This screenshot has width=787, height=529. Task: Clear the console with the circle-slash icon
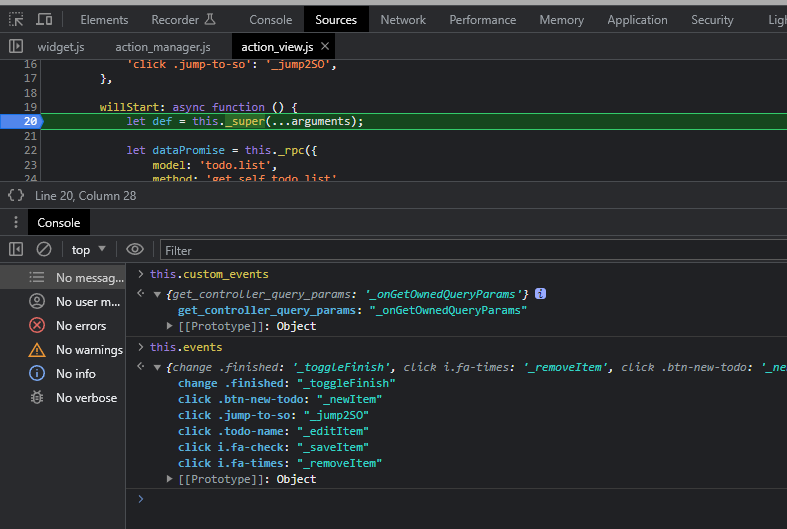44,249
